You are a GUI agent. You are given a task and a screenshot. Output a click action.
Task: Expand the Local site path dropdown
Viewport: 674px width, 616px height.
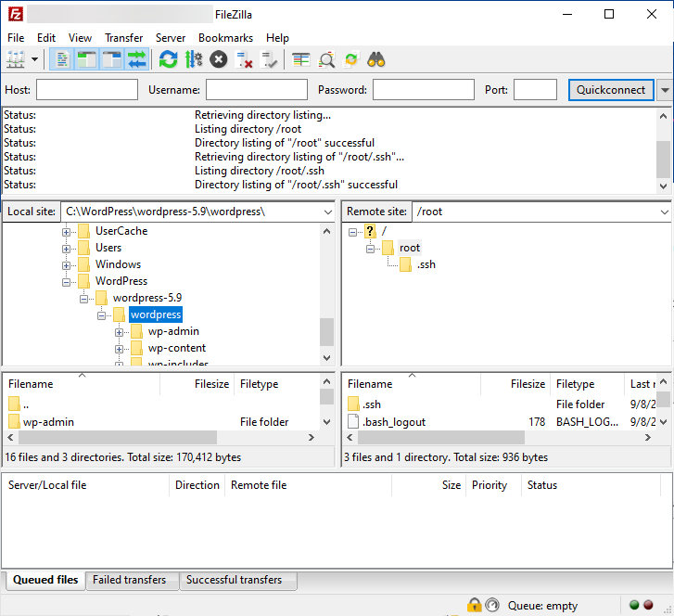pyautogui.click(x=327, y=212)
